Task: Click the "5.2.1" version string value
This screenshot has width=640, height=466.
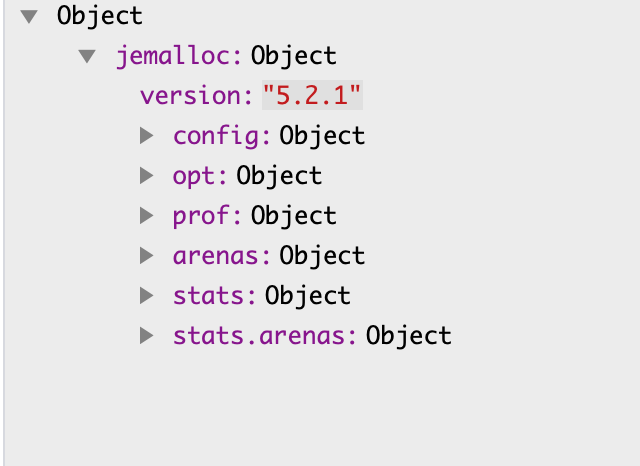Action: pos(312,96)
